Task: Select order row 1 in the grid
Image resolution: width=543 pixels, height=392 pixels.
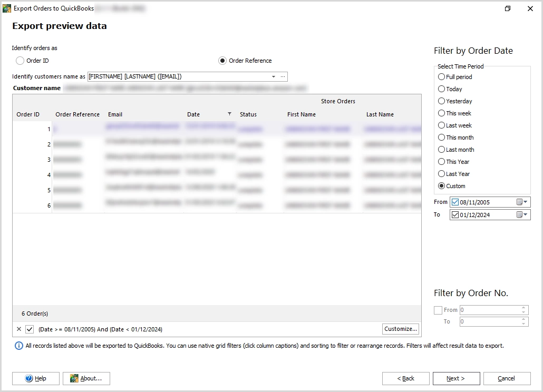Action: pyautogui.click(x=217, y=129)
